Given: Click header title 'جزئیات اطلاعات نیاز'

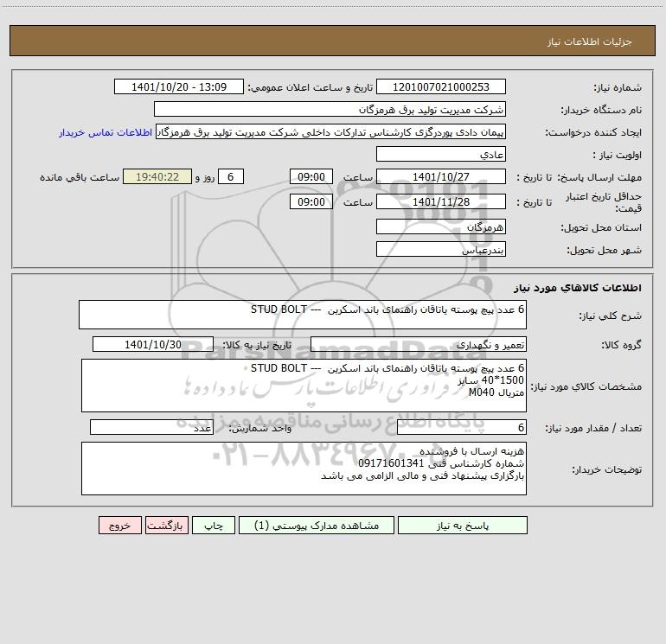Looking at the screenshot, I should point(590,41).
